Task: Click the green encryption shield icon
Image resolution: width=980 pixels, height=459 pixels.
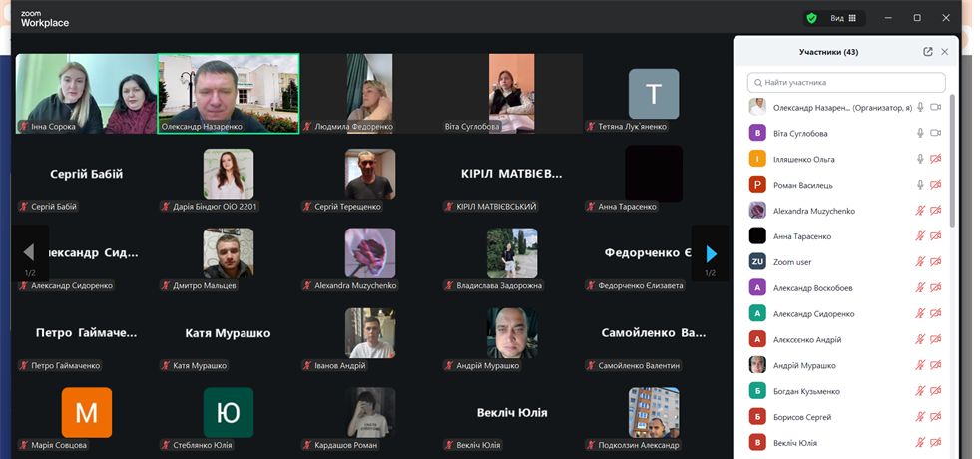Action: click(x=811, y=18)
